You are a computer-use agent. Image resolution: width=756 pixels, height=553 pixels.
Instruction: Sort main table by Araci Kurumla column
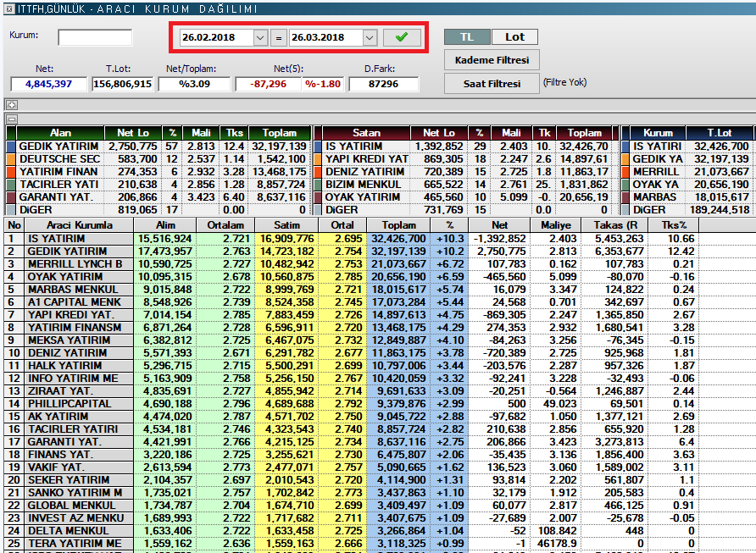coord(79,225)
